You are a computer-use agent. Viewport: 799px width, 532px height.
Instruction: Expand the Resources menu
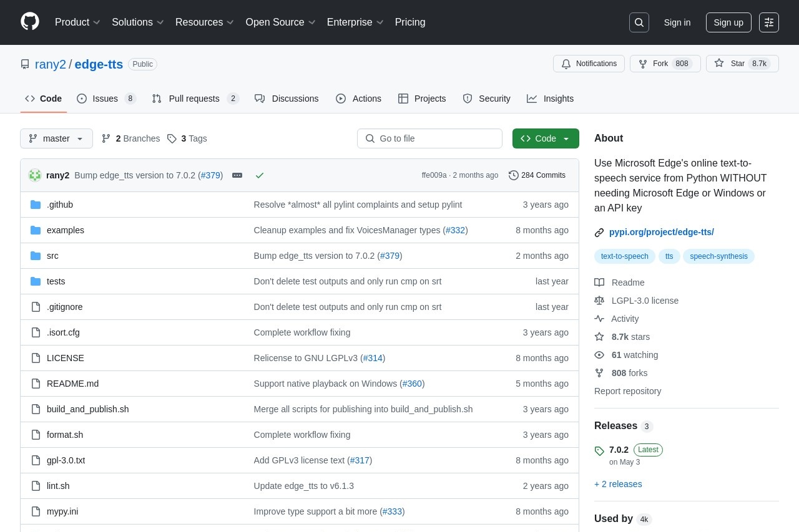click(205, 22)
